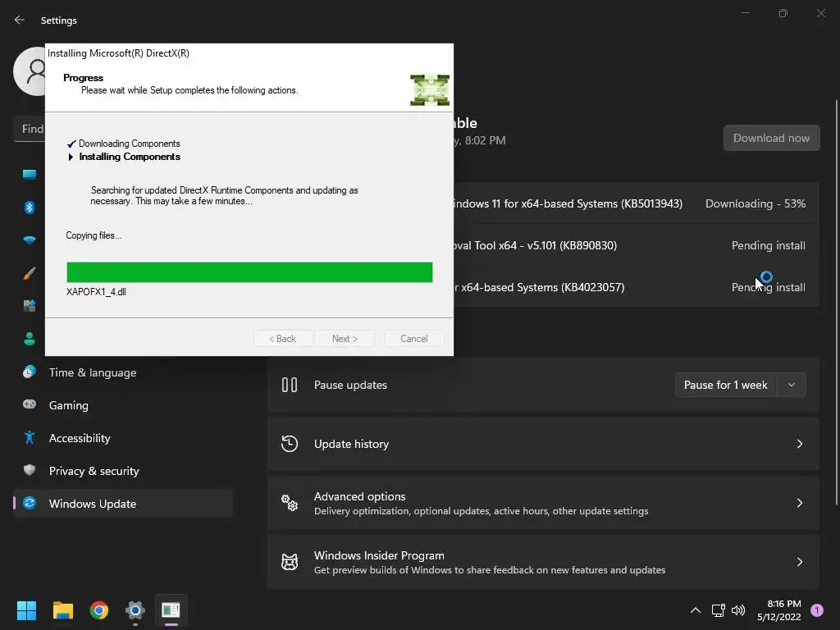The image size is (840, 630).
Task: Click the user profile avatar in Settings
Action: (30, 71)
